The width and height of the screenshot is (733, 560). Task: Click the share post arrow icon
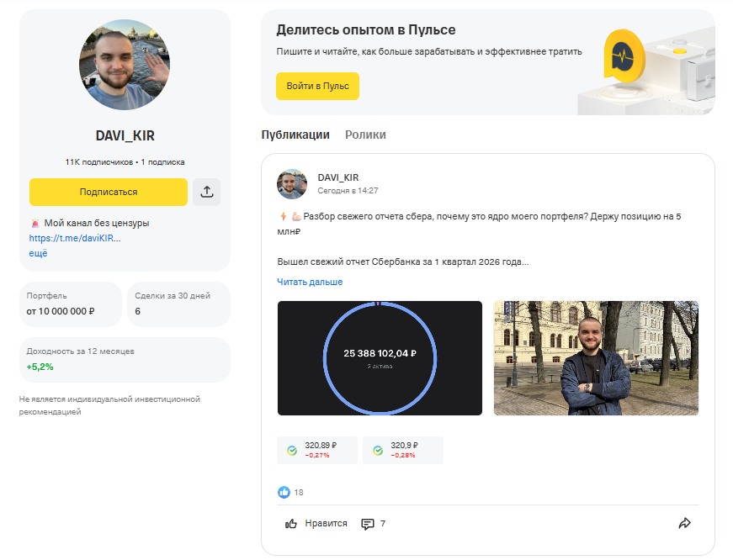coord(684,523)
